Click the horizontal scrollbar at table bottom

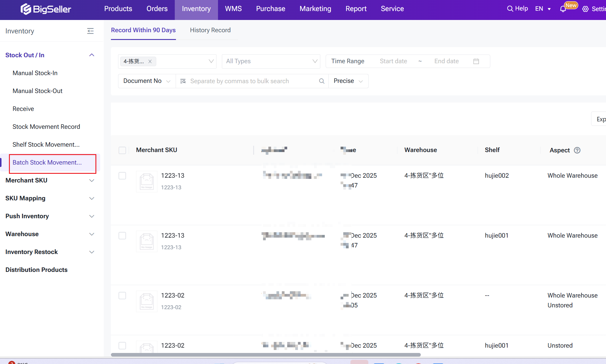(265, 355)
